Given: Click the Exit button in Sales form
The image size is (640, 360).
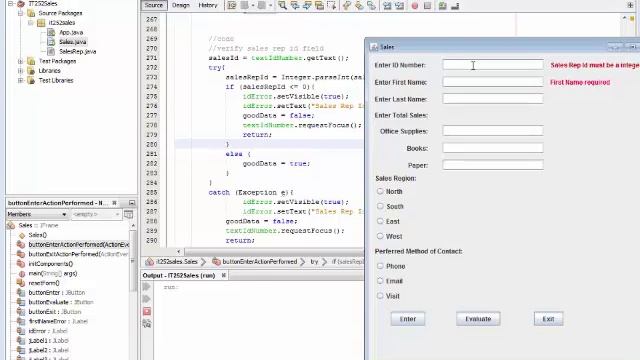Looking at the screenshot, I should click(548, 319).
